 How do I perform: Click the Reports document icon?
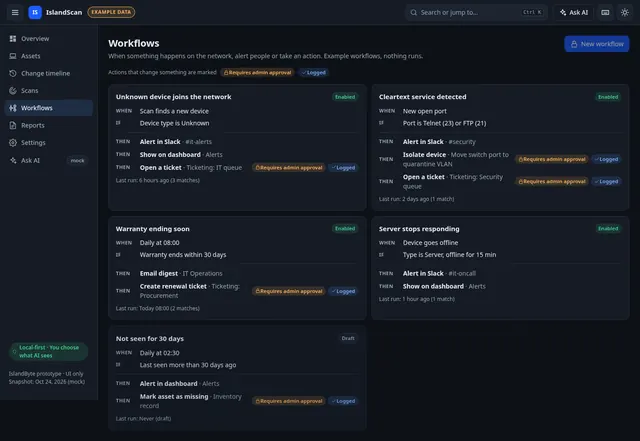click(13, 125)
